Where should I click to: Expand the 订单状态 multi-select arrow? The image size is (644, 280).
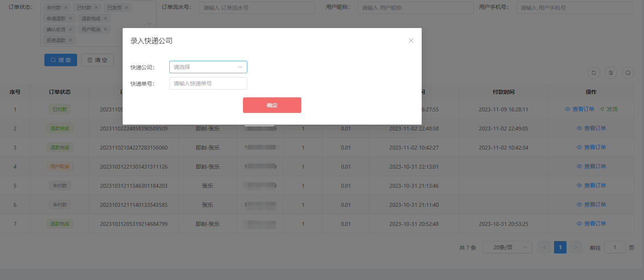tap(150, 24)
